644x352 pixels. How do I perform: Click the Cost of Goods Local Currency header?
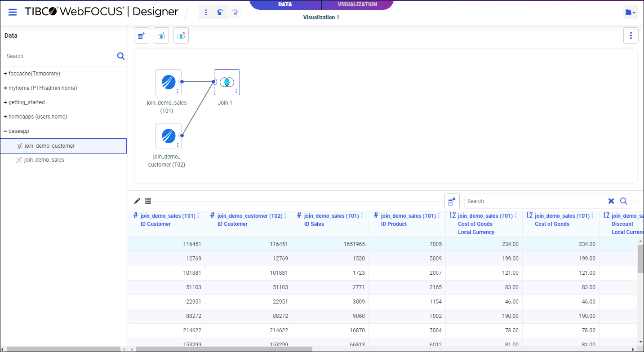click(484, 224)
